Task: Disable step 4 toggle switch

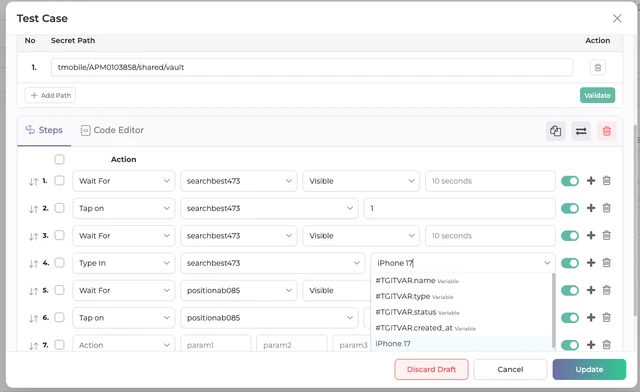Action: [570, 263]
